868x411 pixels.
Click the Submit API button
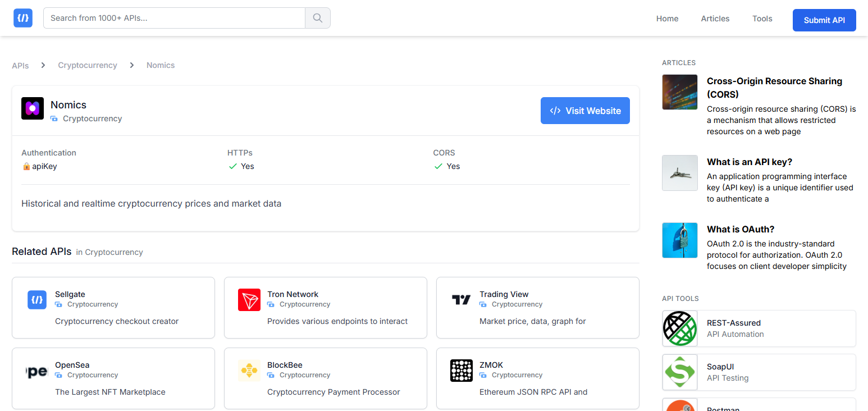coord(824,20)
